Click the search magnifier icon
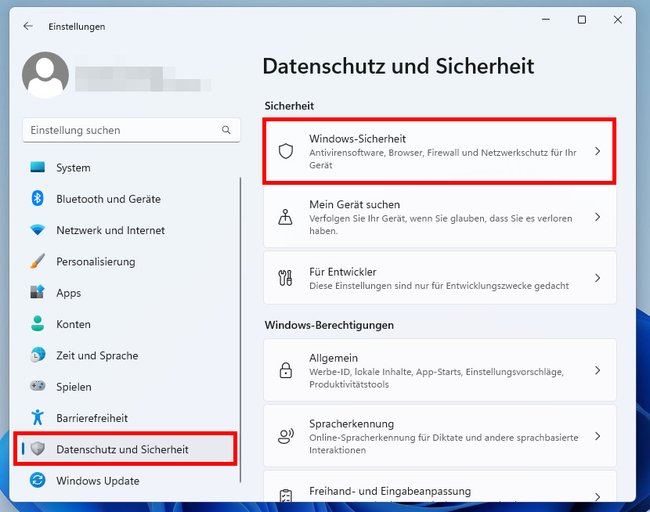Image resolution: width=650 pixels, height=512 pixels. 226,130
